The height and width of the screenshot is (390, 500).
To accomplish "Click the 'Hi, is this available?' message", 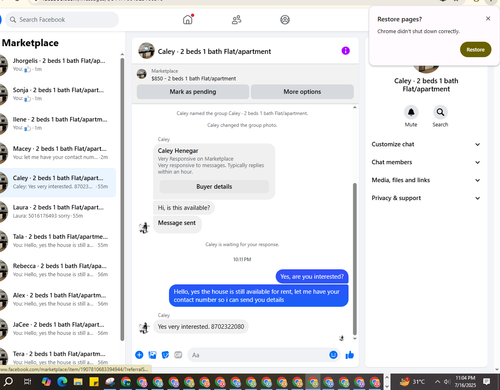I will tap(184, 208).
